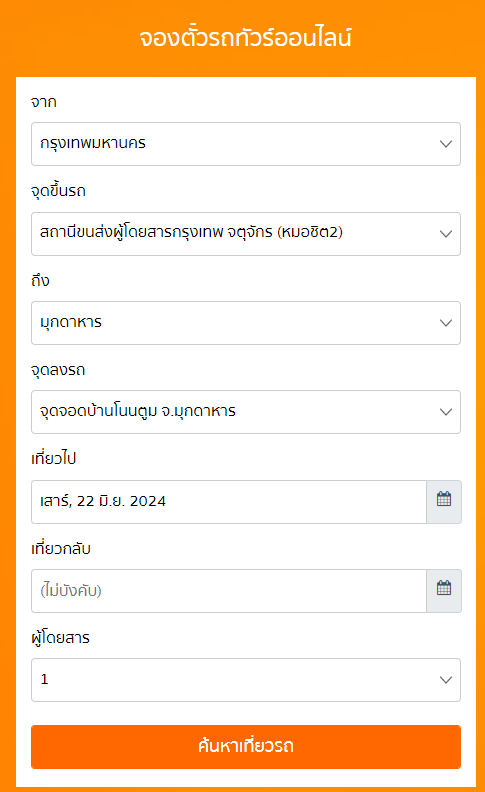Click the เที่ยวกลับ field label

pyautogui.click(x=61, y=549)
